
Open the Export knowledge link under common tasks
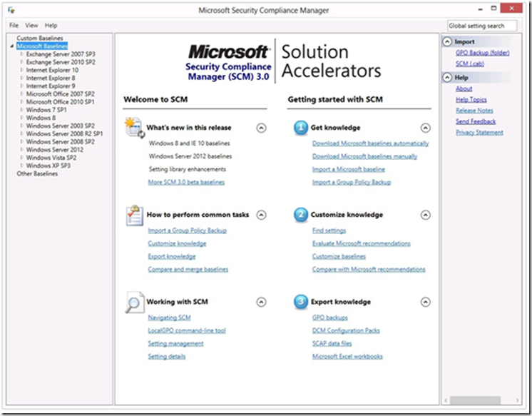tap(172, 256)
